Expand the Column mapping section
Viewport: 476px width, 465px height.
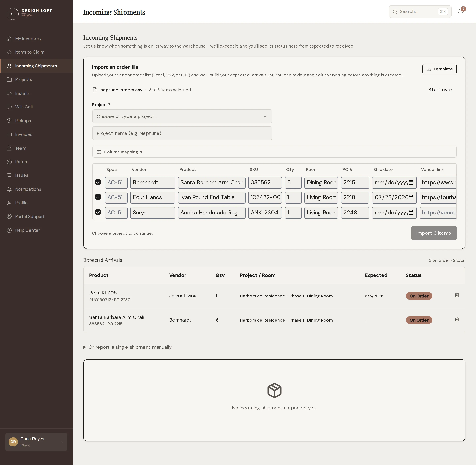coord(274,152)
